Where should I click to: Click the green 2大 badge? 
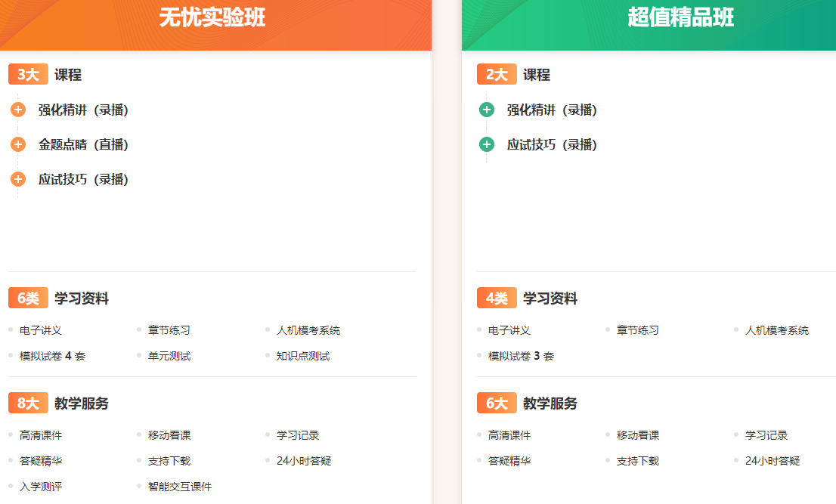(x=497, y=74)
